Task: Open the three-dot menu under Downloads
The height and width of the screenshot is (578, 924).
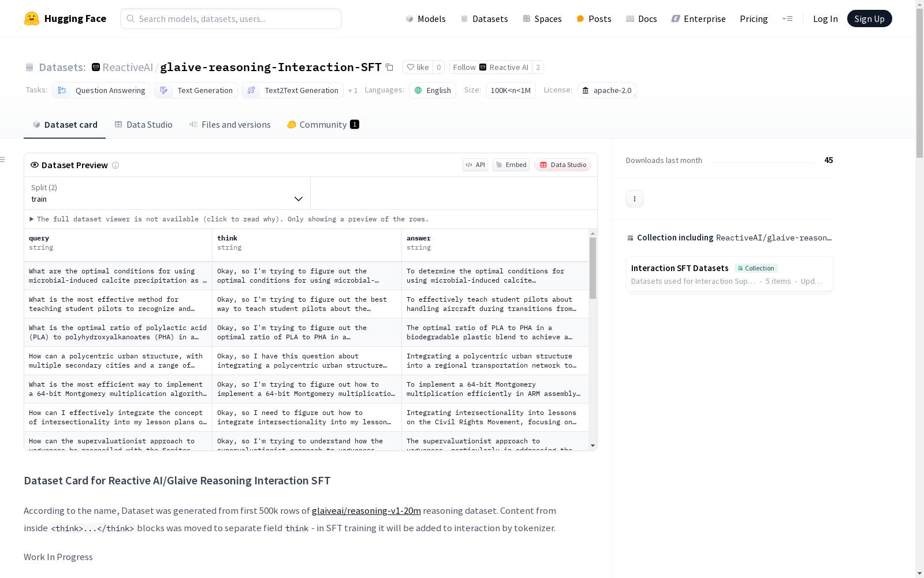Action: point(635,199)
